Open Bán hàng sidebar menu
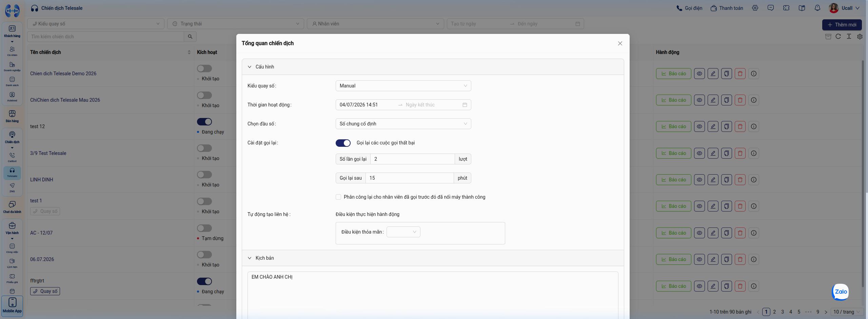 pos(12,116)
